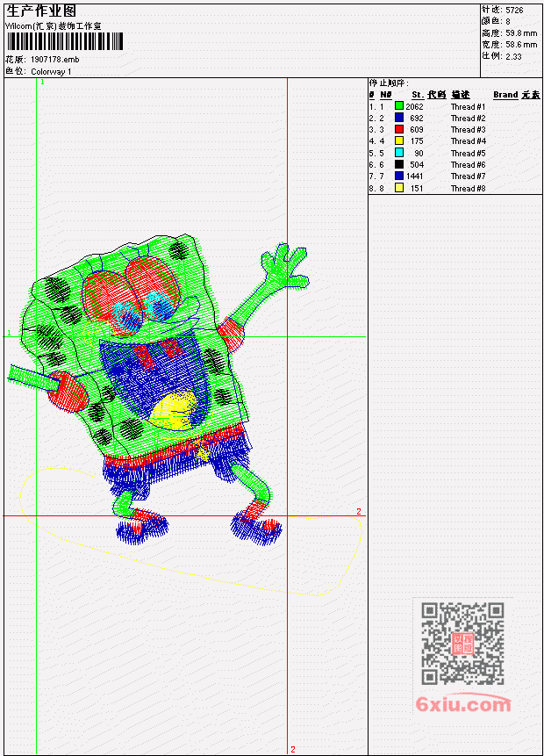Click the 'Thread #2' description text
Image resolution: width=544 pixels, height=756 pixels.
pos(468,119)
